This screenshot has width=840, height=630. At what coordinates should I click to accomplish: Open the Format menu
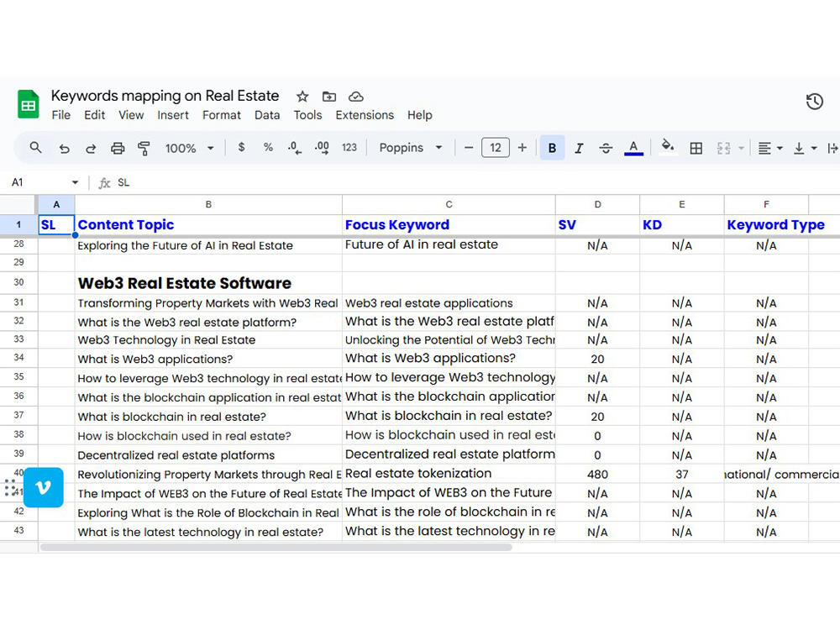(222, 115)
